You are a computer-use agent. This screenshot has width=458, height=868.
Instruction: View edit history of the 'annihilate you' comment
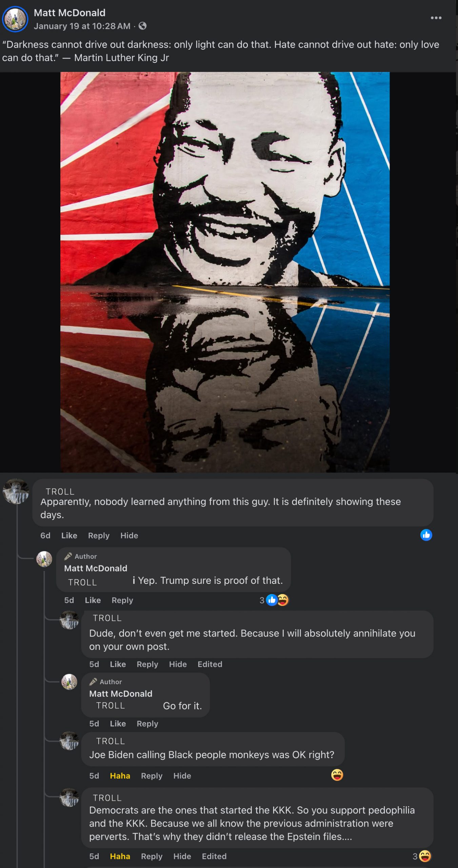[210, 664]
